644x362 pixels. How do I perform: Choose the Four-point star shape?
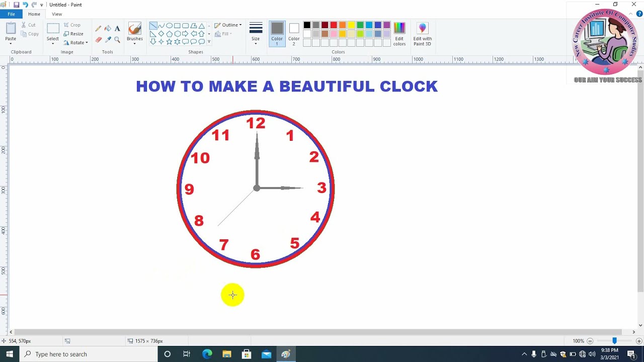pyautogui.click(x=161, y=42)
